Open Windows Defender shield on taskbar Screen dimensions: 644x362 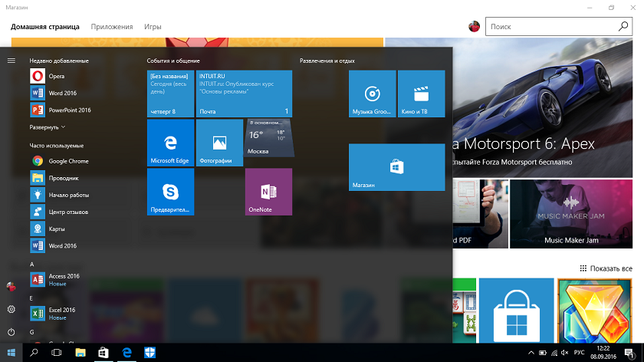click(150, 353)
